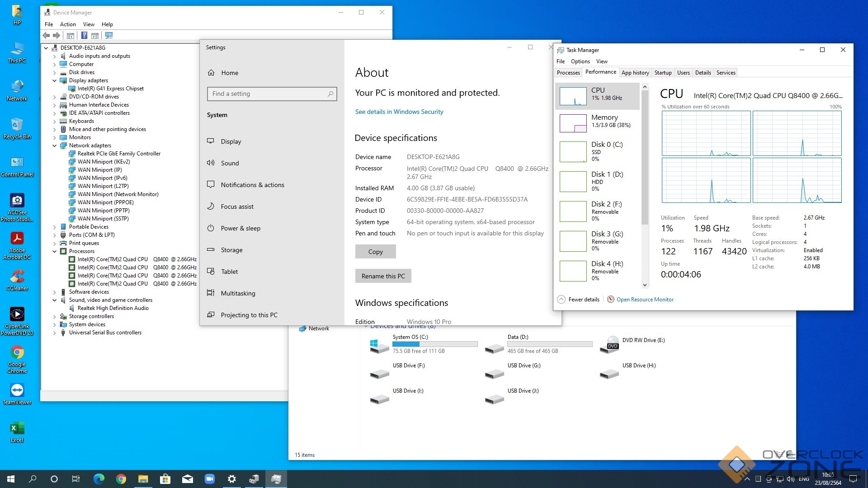Expand Universal Serial Bus controllers node
Screen dimensions: 868x488
(x=55, y=333)
